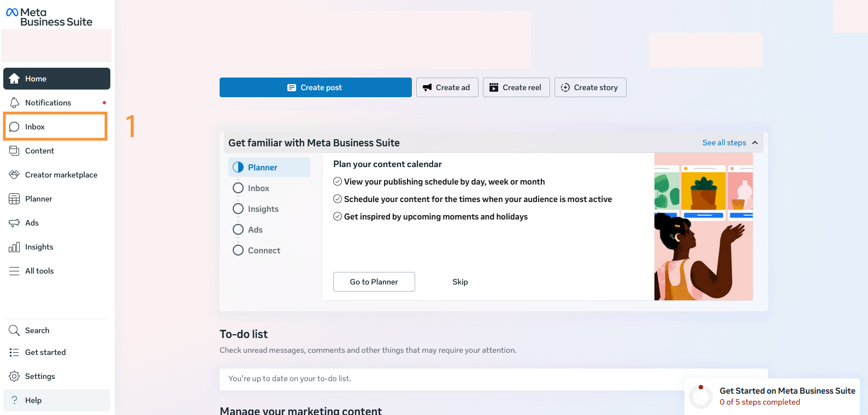Expand Get Started on Meta Business Suite

coord(787,391)
